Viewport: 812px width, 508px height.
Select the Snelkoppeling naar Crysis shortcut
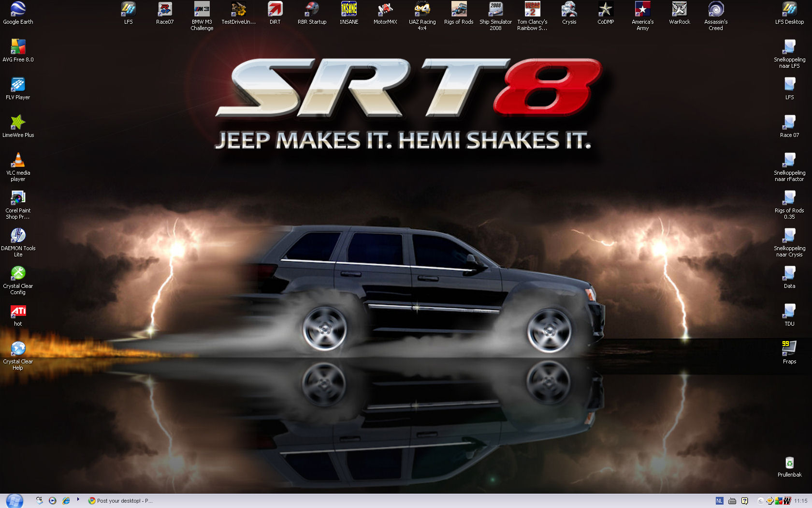[789, 243]
